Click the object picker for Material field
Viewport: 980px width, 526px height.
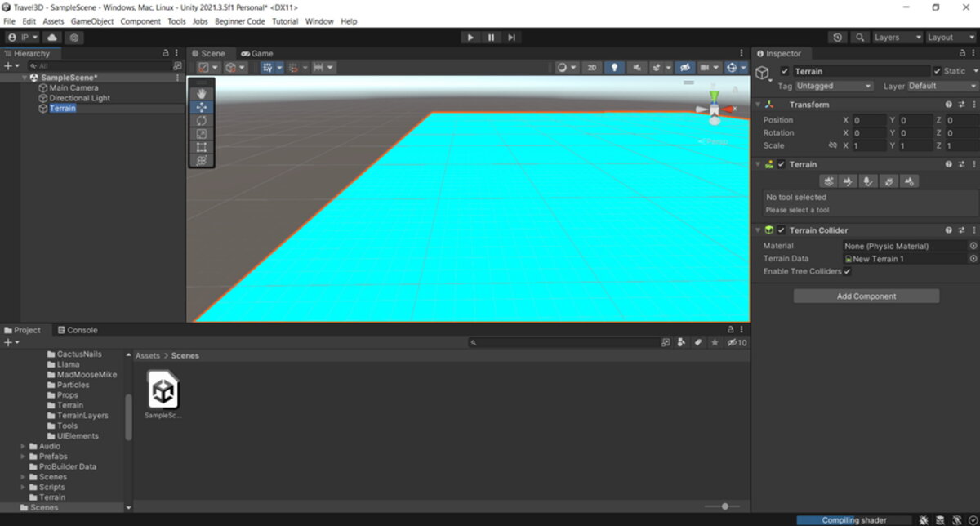click(973, 246)
